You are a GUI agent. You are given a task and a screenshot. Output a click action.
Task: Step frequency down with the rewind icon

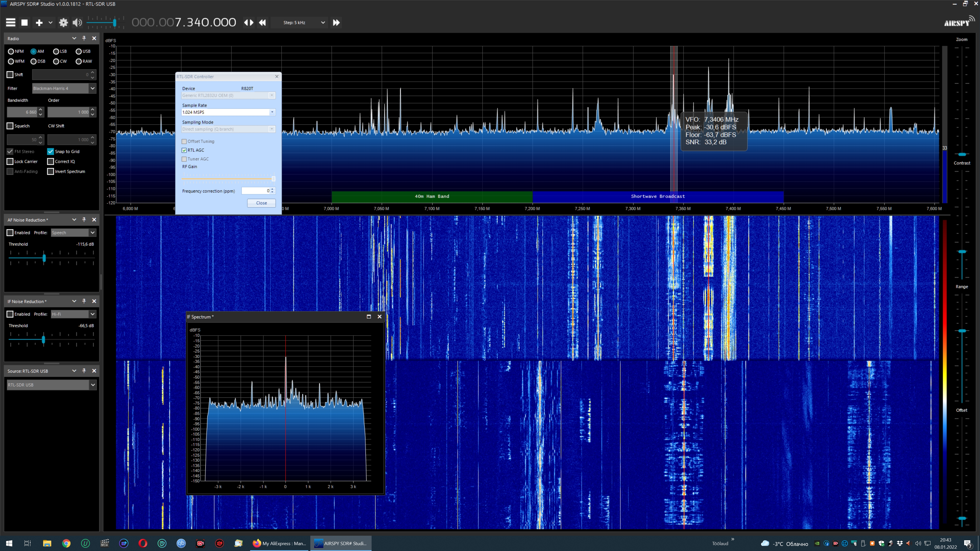pos(263,22)
